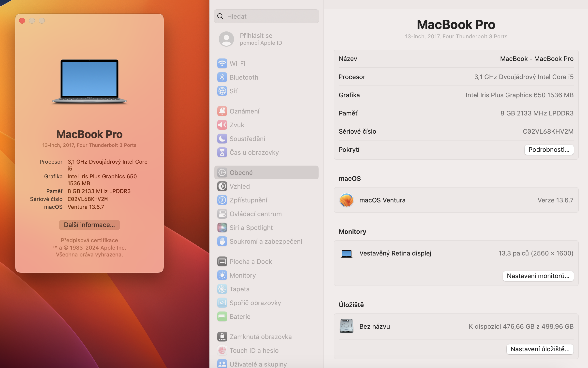The image size is (588, 368).
Task: Open the Síť network icon
Action: coord(222,91)
